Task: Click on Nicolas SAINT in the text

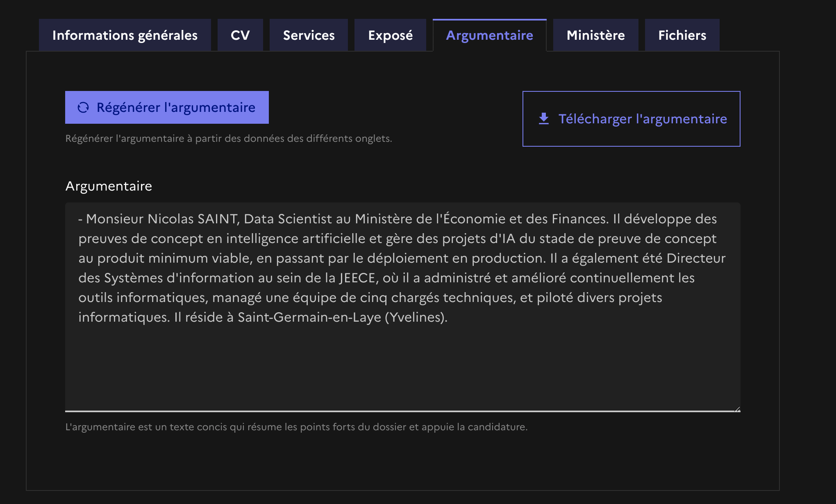Action: click(x=193, y=219)
